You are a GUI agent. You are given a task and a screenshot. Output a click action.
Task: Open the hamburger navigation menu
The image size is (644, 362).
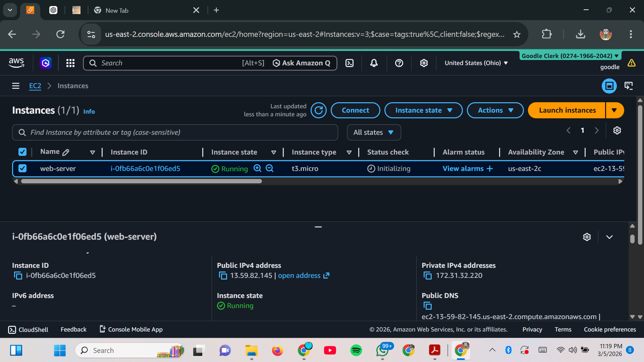pos(16,86)
